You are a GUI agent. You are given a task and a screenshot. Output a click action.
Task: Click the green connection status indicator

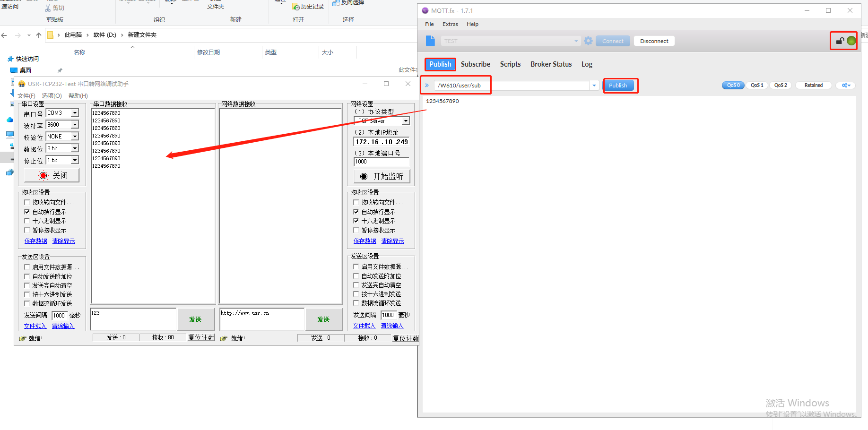click(851, 41)
